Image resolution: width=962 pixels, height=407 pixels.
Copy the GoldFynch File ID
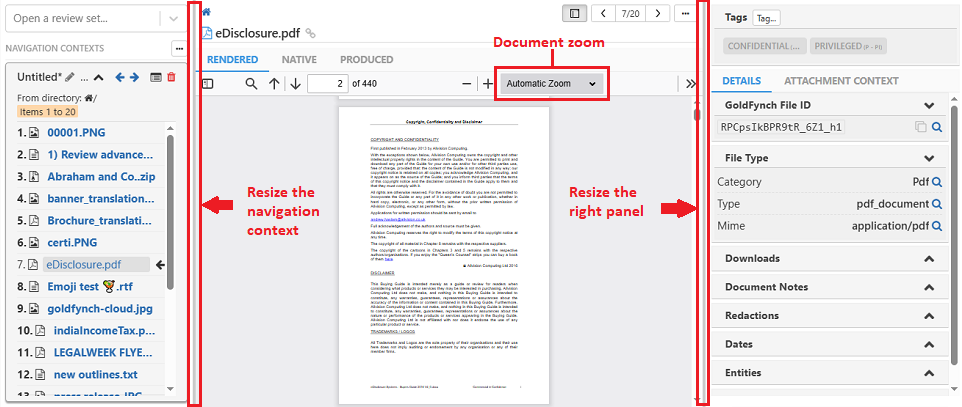pyautogui.click(x=920, y=127)
